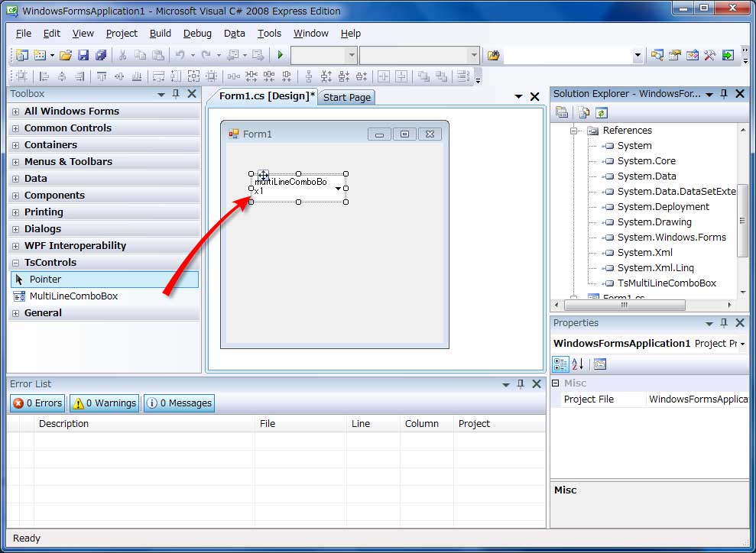This screenshot has height=553, width=756.
Task: Toggle auto-hide pin on Properties panel
Action: point(724,323)
